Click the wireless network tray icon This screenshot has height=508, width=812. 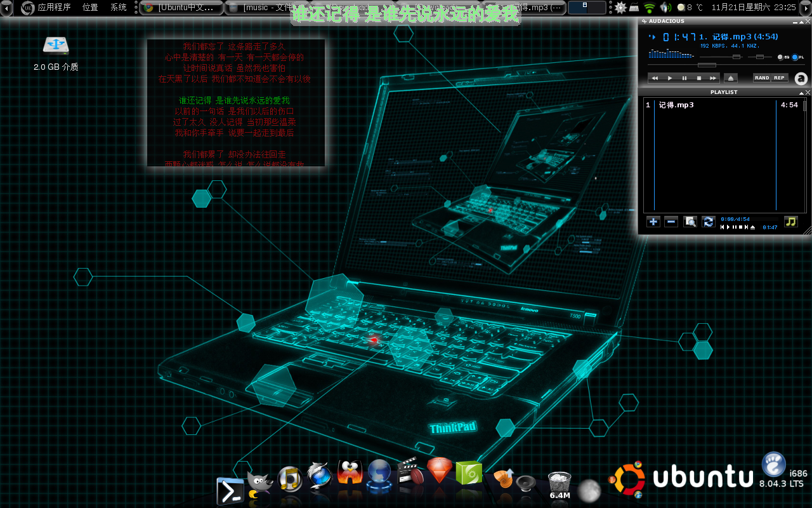(649, 8)
